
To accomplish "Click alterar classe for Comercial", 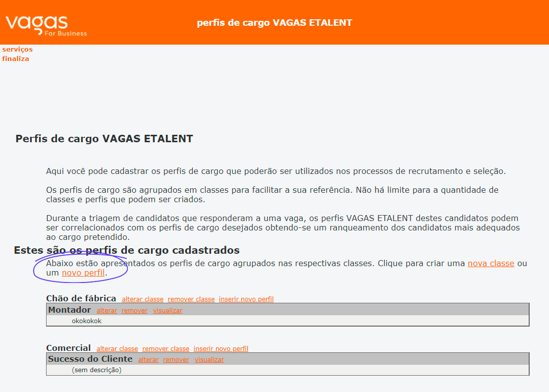I will (117, 349).
